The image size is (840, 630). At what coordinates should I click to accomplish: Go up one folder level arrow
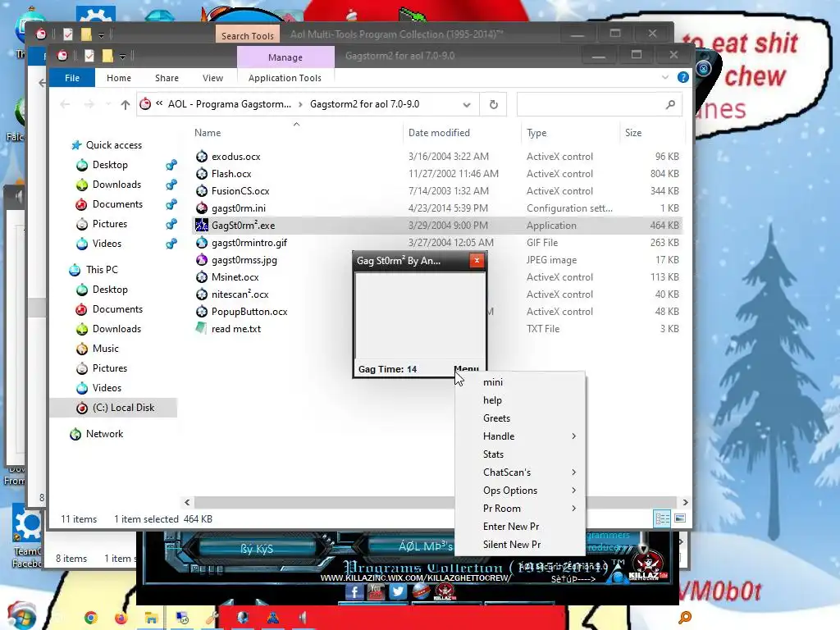coord(125,104)
